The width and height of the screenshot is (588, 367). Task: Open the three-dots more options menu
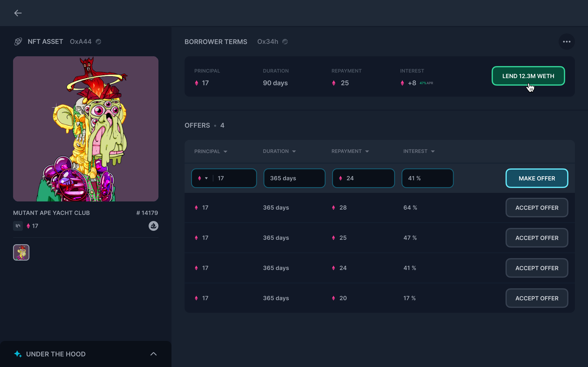pyautogui.click(x=566, y=42)
